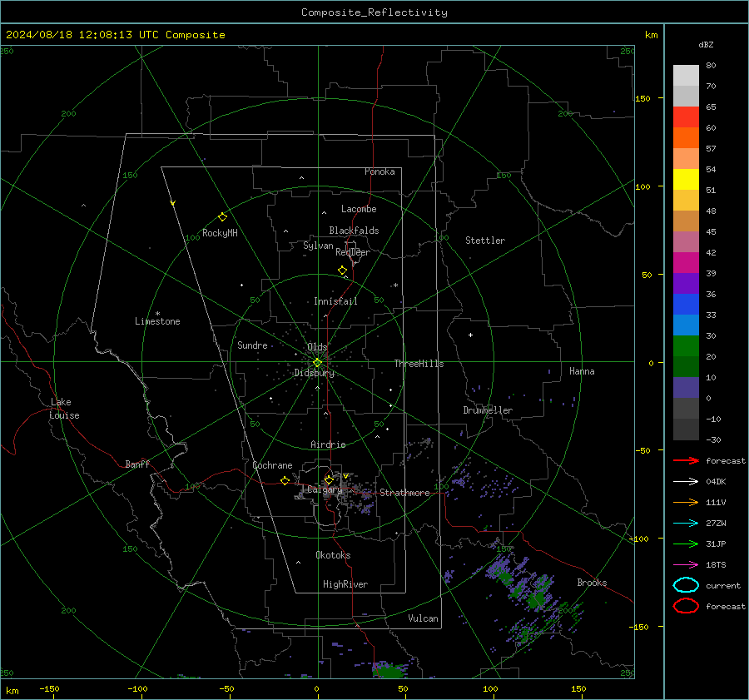The width and height of the screenshot is (749, 700).
Task: Click the Sundre label
Action: tap(252, 345)
